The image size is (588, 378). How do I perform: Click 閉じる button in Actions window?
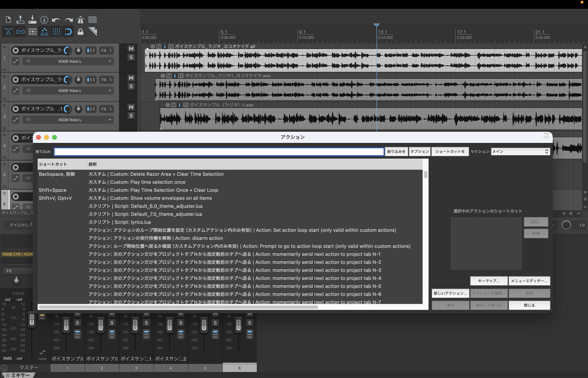(529, 305)
